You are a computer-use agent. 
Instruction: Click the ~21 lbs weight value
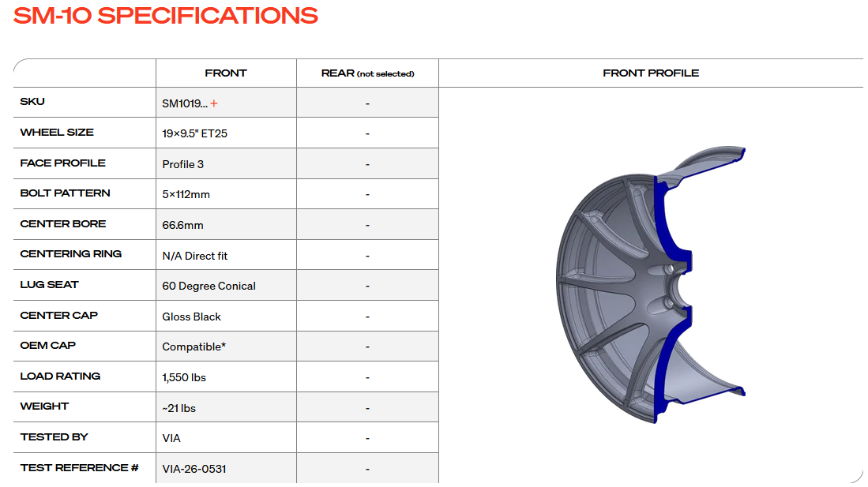178,408
